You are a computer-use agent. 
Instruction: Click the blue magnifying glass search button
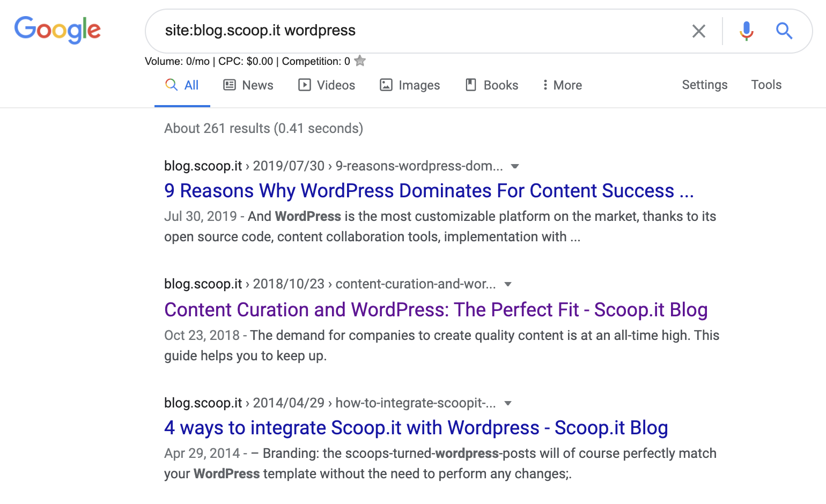pyautogui.click(x=784, y=31)
